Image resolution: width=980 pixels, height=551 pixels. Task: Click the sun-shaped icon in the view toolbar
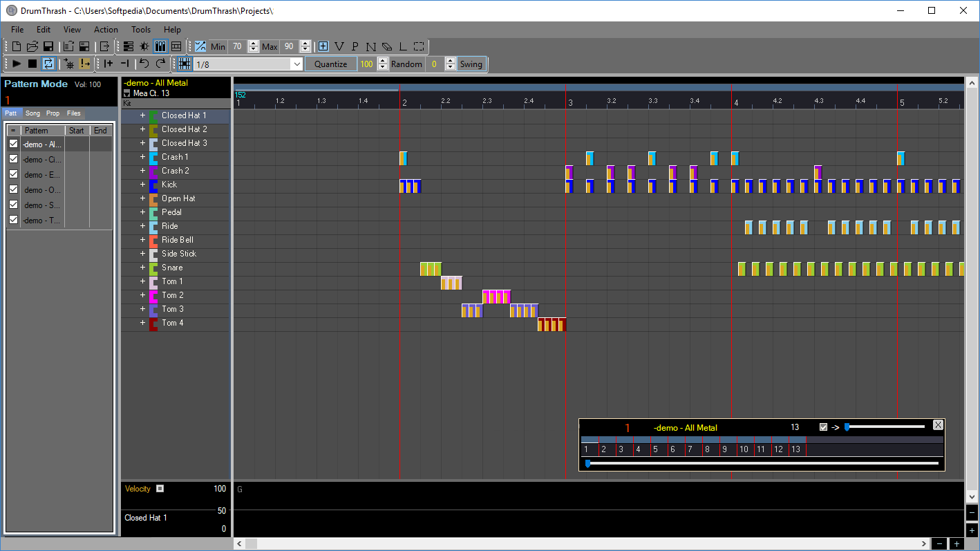(x=144, y=46)
